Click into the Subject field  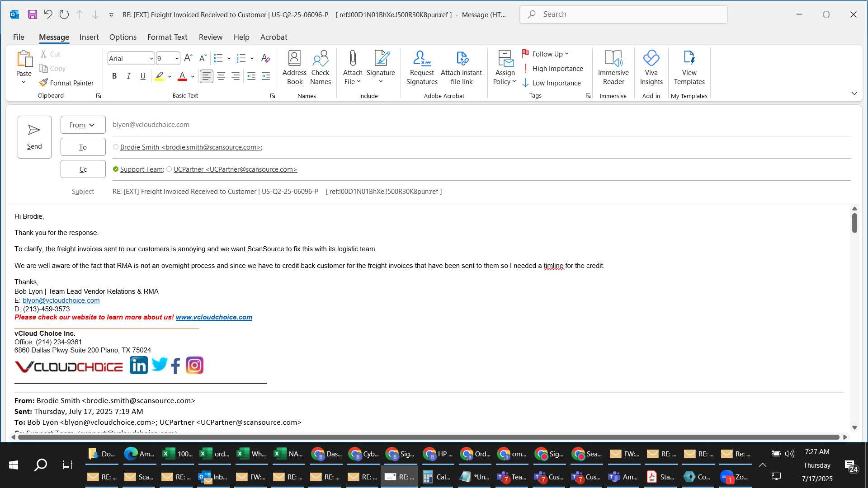(x=481, y=192)
